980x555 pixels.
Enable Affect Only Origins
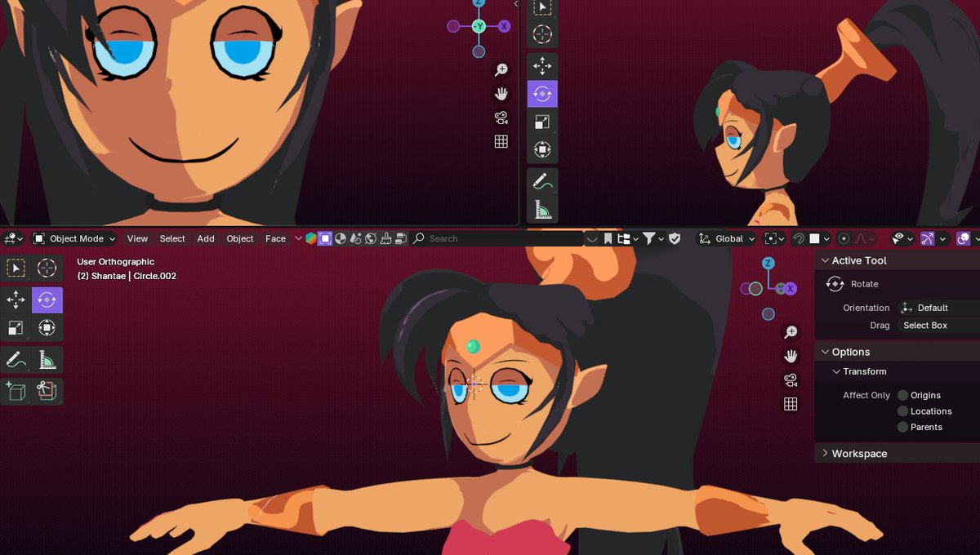[x=902, y=395]
